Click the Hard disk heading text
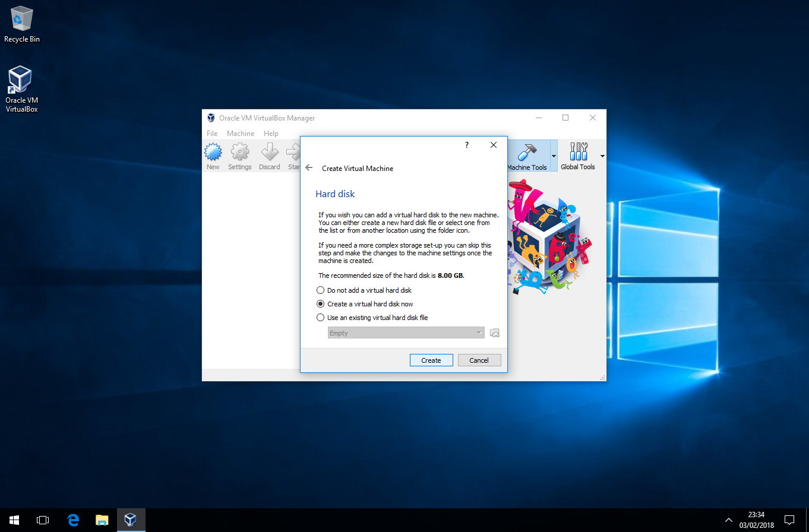The image size is (809, 532). pyautogui.click(x=335, y=194)
